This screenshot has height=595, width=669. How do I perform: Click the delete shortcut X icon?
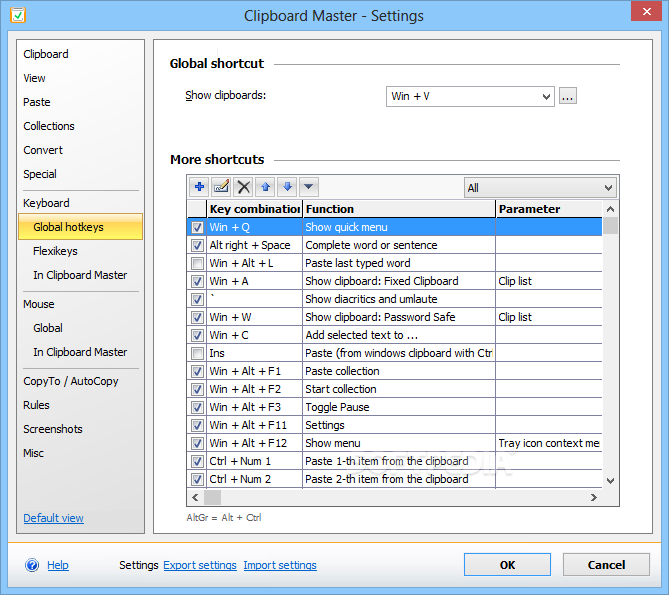(x=244, y=187)
